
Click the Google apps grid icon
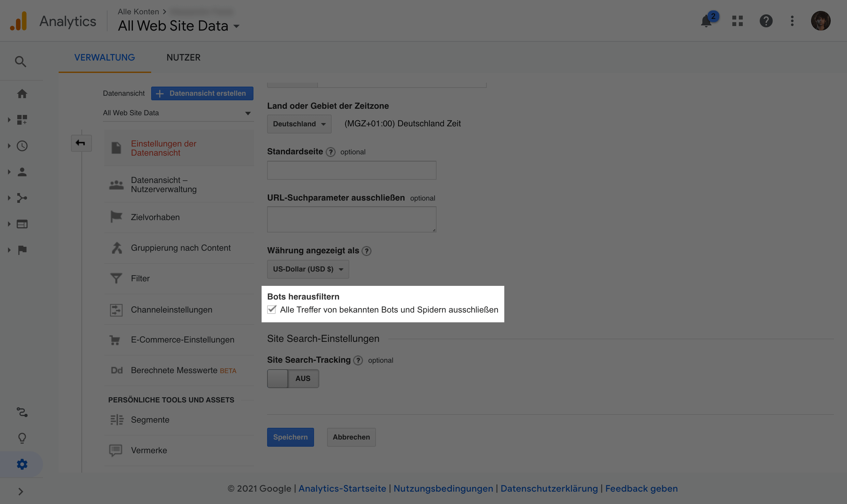[737, 21]
